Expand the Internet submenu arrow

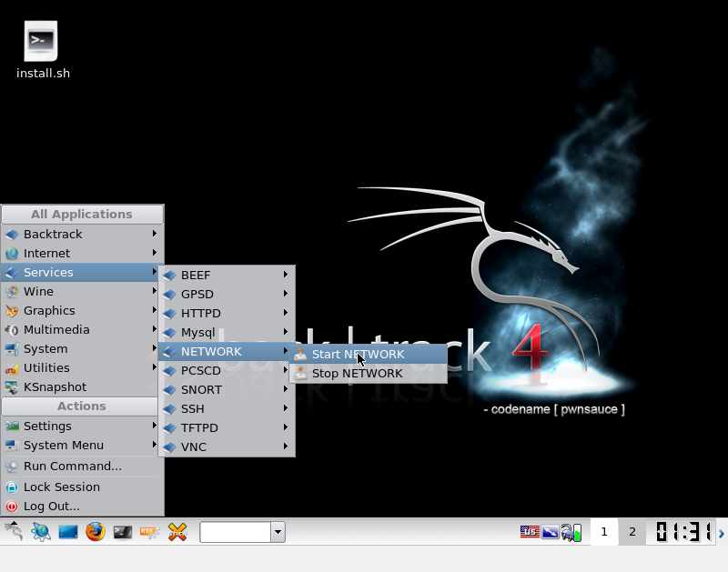pos(155,253)
